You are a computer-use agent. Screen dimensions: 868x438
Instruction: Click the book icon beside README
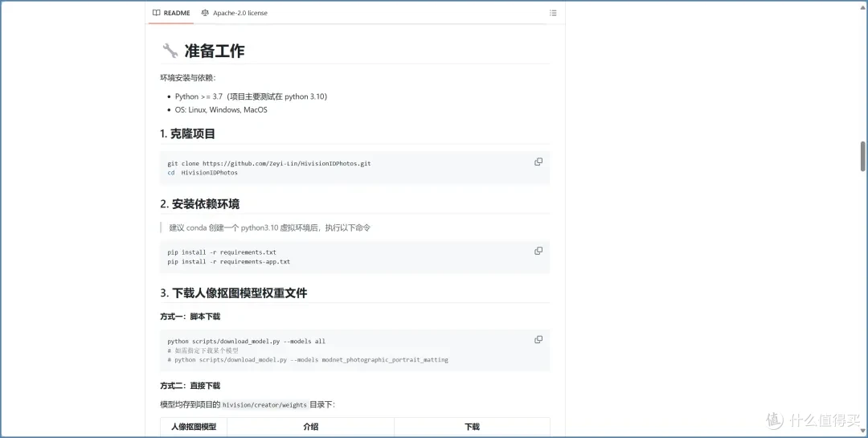point(157,13)
